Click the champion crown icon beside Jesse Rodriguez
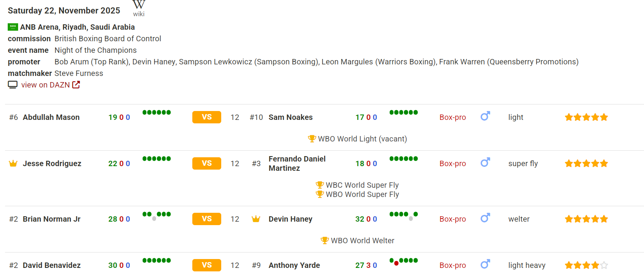 (13, 163)
